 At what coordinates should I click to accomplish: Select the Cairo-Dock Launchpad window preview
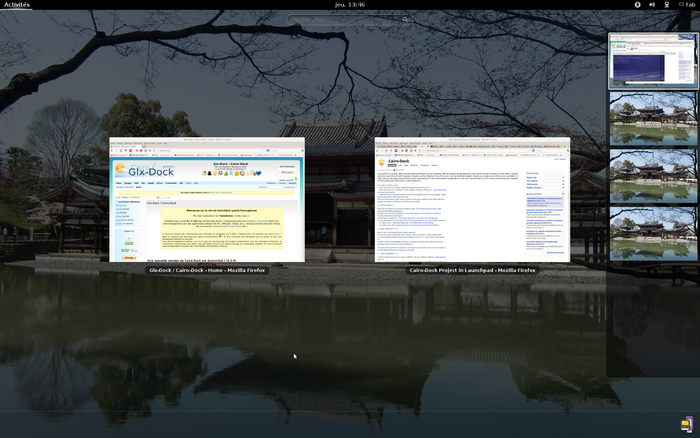point(472,200)
